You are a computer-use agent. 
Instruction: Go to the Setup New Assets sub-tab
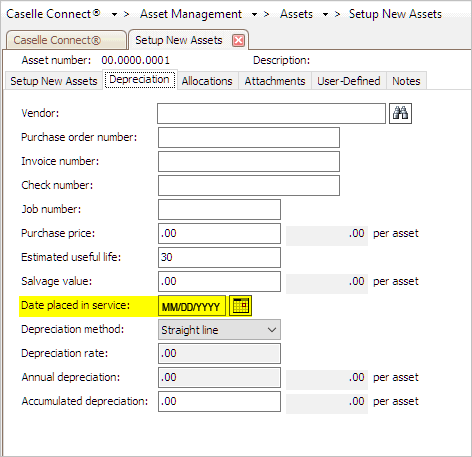(x=54, y=81)
